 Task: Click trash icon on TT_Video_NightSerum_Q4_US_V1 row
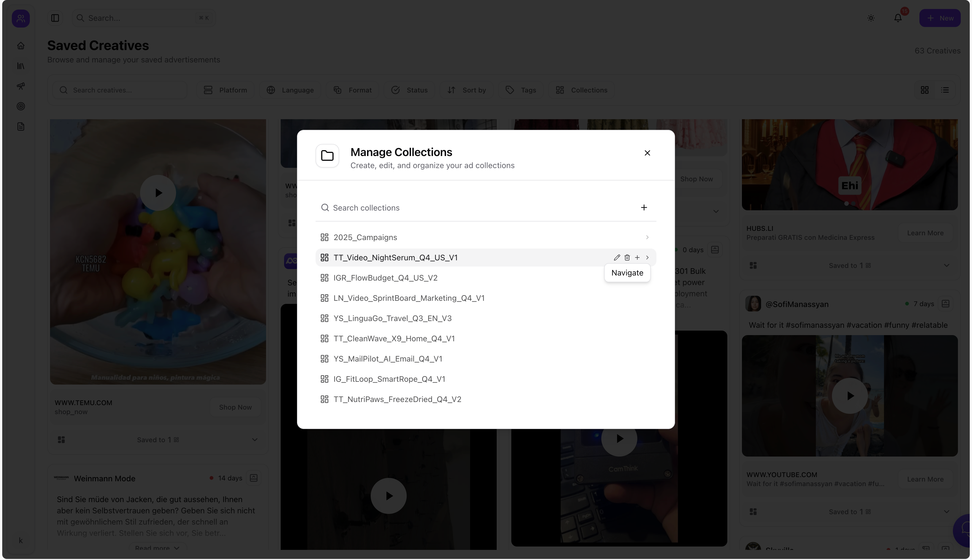[627, 258]
